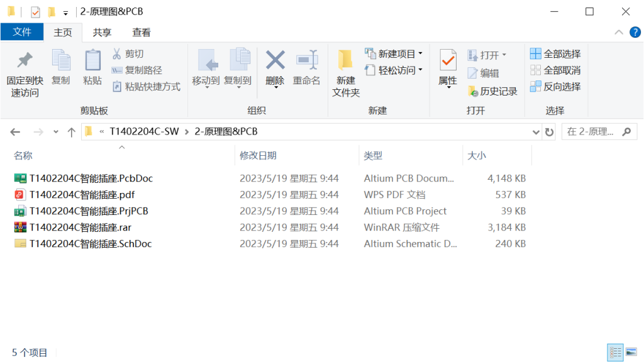This screenshot has width=644, height=362.
Task: Click 名称 column header to sort files
Action: coord(23,155)
